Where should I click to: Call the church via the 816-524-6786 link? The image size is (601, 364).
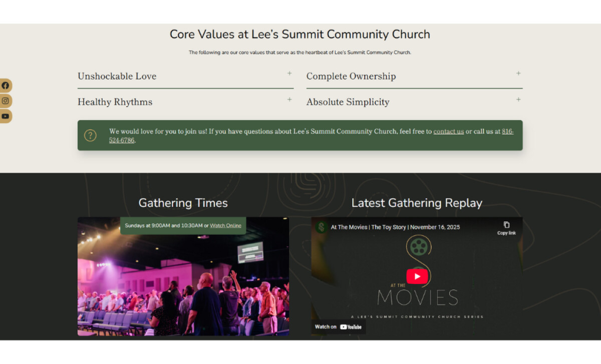coord(507,131)
